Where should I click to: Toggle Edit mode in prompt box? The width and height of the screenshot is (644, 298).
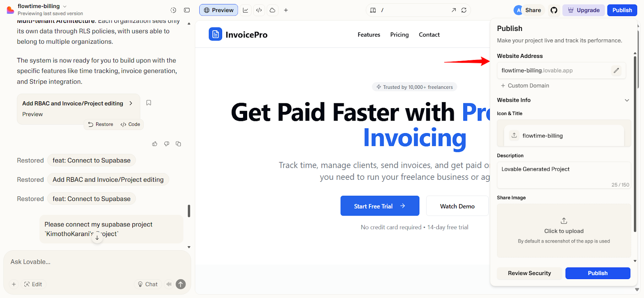tap(33, 284)
